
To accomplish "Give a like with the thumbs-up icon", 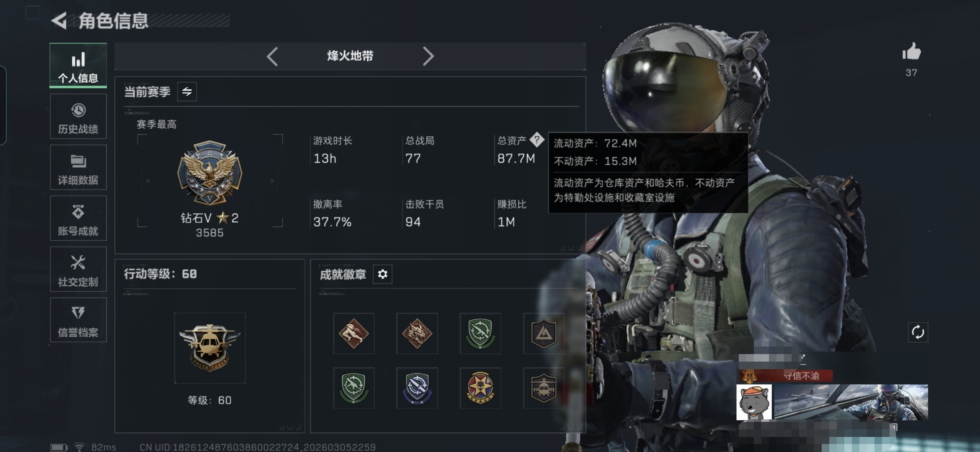I will [x=911, y=51].
